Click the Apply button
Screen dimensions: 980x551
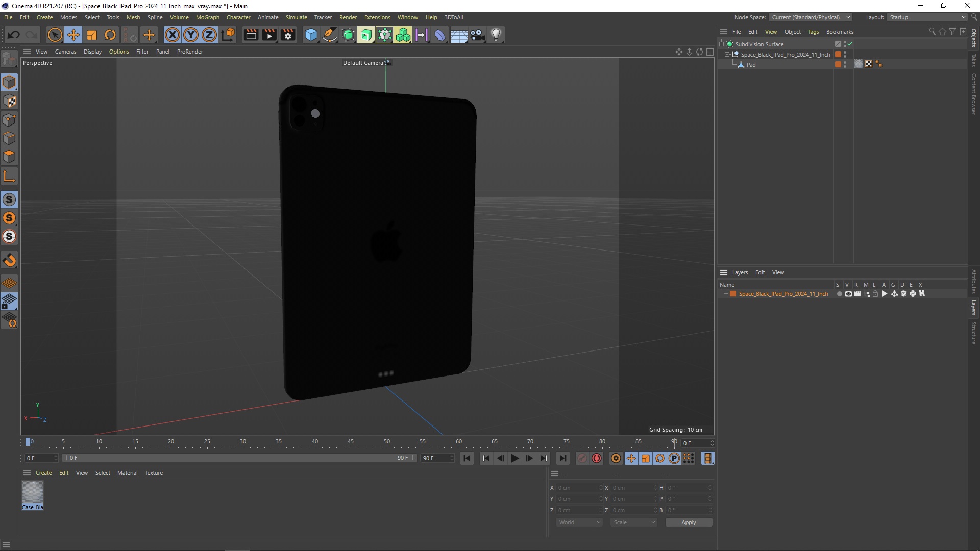[689, 522]
